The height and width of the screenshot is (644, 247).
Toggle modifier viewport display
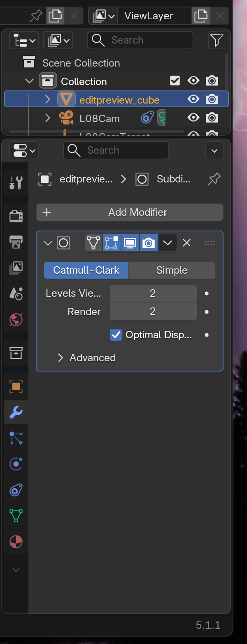[130, 243]
